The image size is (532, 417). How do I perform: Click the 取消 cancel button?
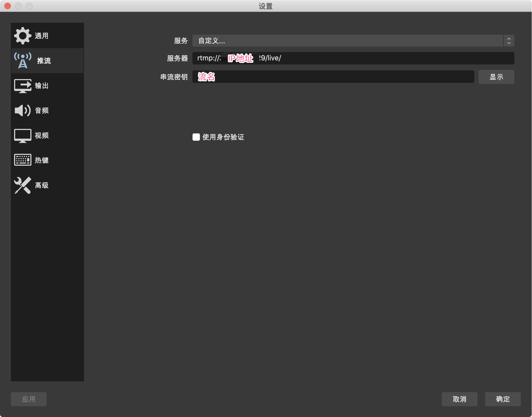(x=459, y=399)
